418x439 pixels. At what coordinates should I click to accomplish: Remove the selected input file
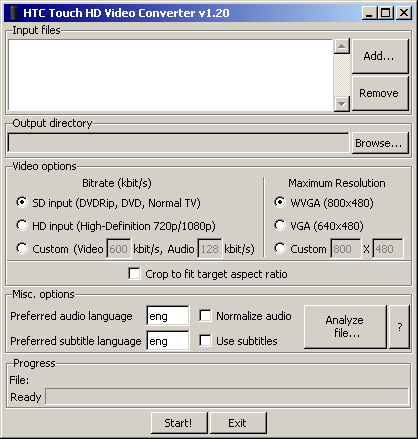[380, 93]
